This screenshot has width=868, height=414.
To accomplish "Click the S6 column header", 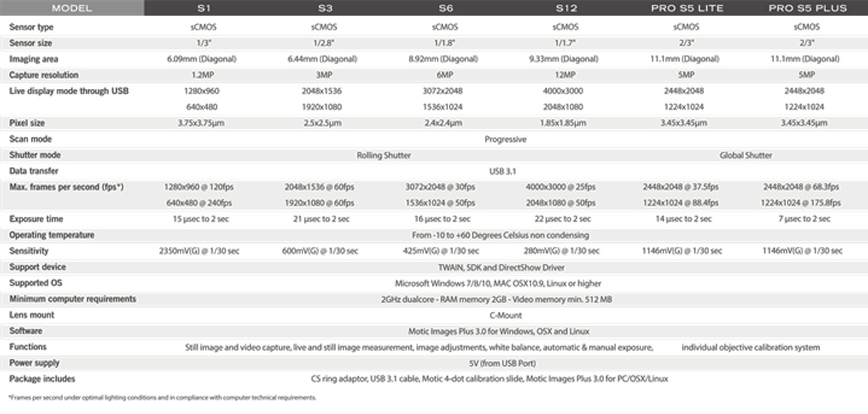I will click(x=444, y=8).
